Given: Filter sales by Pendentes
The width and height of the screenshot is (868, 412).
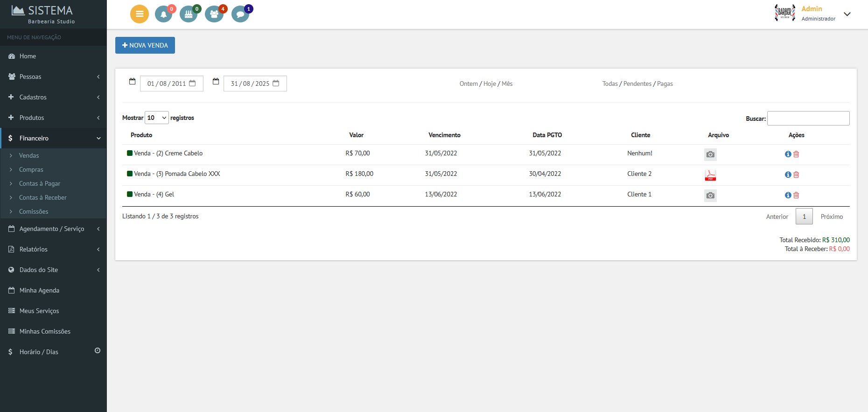Looking at the screenshot, I should [637, 84].
